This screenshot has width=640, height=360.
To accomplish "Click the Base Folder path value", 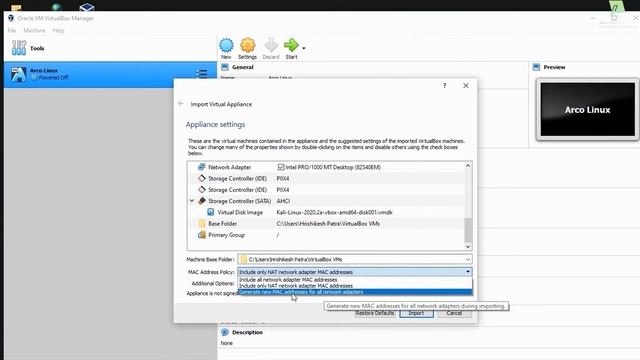I will point(328,224).
